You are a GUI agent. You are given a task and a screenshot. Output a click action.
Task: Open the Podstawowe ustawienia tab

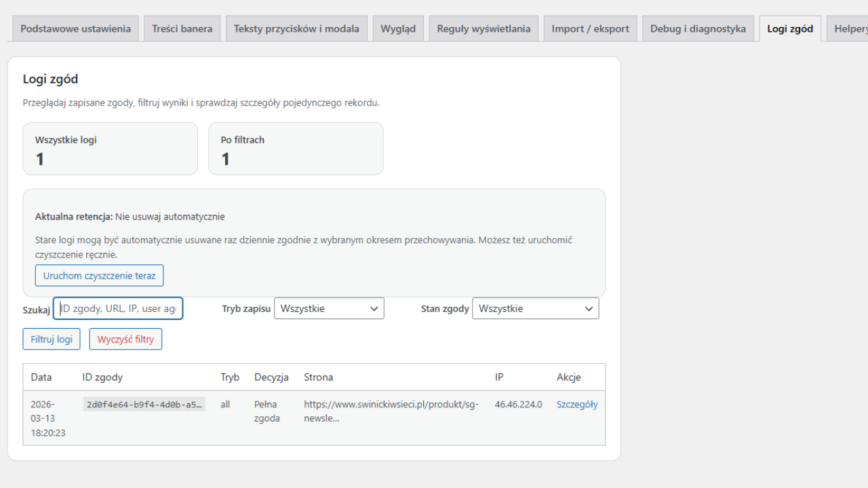75,28
